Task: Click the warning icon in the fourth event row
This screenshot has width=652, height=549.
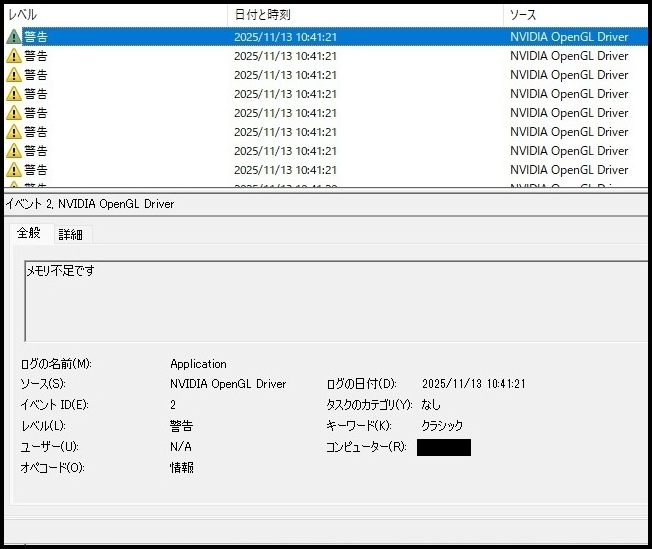Action: point(14,94)
